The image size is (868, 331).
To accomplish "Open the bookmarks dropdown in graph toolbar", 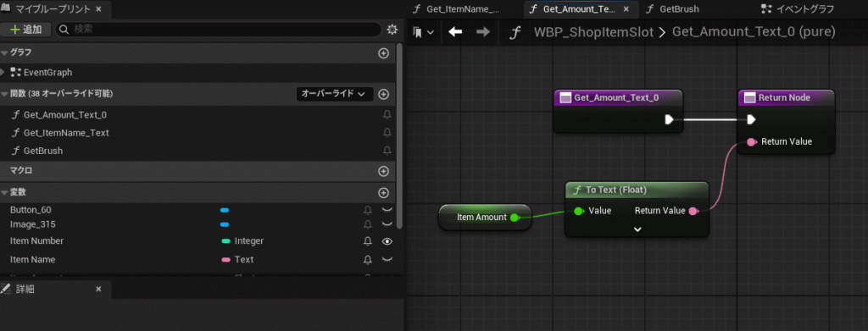I will [424, 33].
